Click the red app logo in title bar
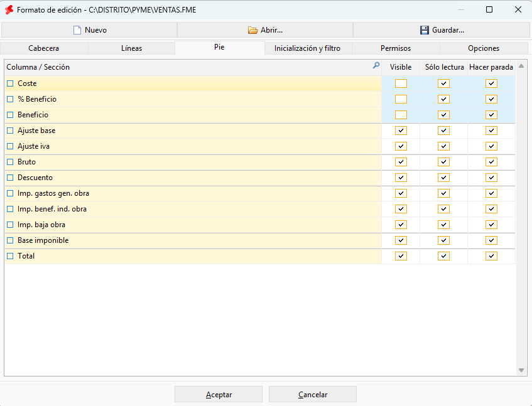 (9, 10)
